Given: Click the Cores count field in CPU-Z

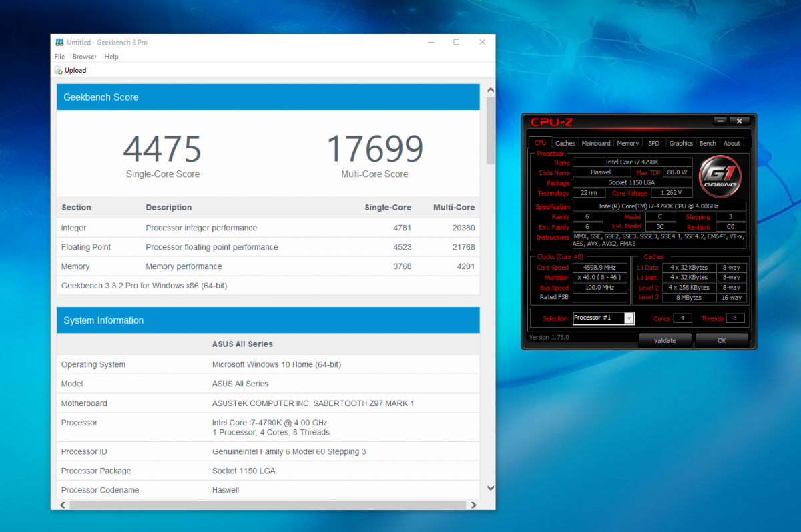Looking at the screenshot, I should (682, 318).
